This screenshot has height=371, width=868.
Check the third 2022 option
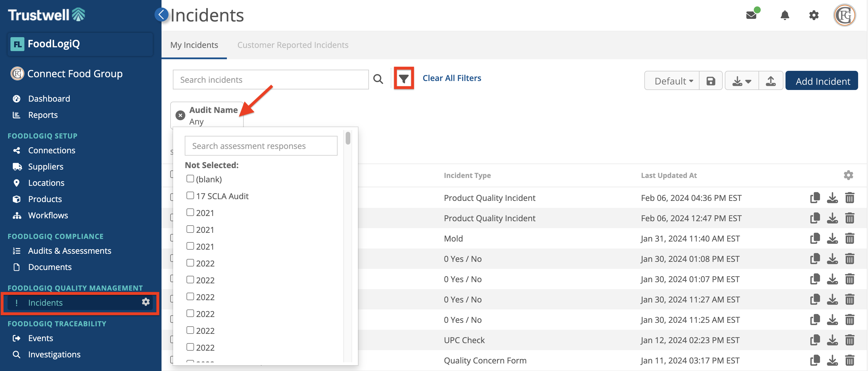coord(190,297)
